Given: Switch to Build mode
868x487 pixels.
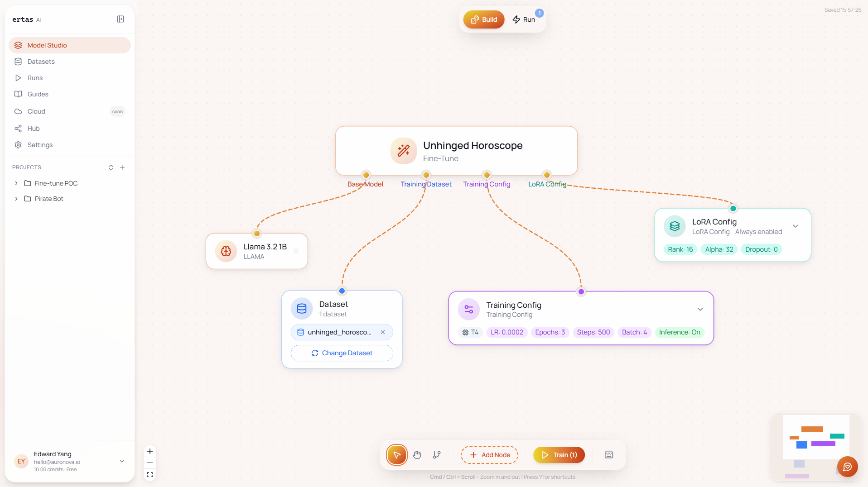Looking at the screenshot, I should (x=484, y=19).
